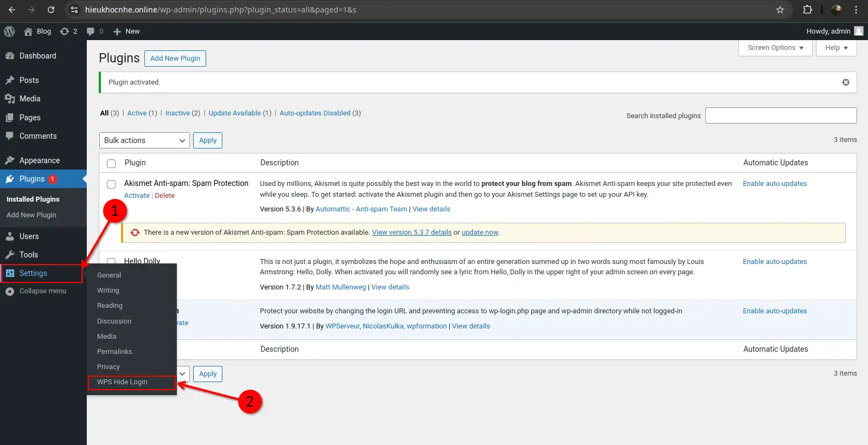View details of Akismet version 5.3.6
The image size is (868, 445).
pyautogui.click(x=431, y=209)
